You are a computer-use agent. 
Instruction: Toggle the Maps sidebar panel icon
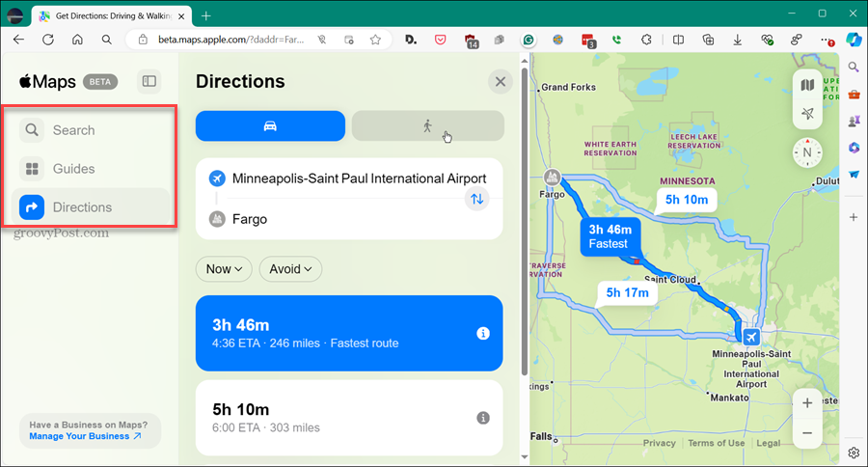point(149,81)
